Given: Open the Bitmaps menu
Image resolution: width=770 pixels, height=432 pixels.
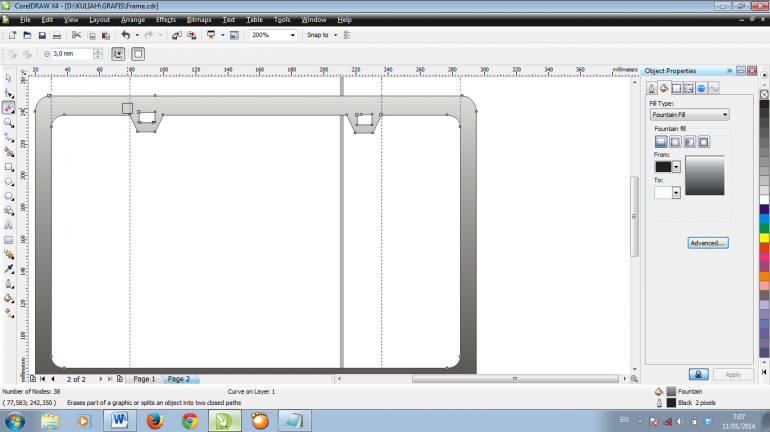Looking at the screenshot, I should [x=199, y=20].
